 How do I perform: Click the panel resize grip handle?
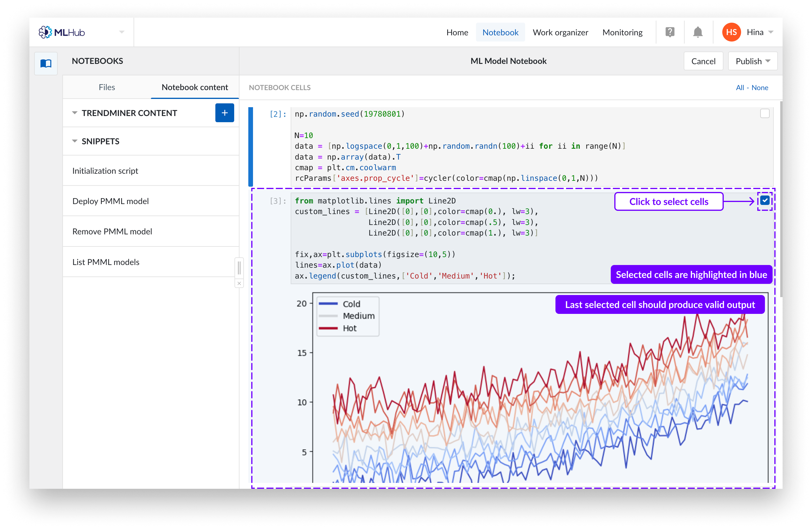pos(239,268)
